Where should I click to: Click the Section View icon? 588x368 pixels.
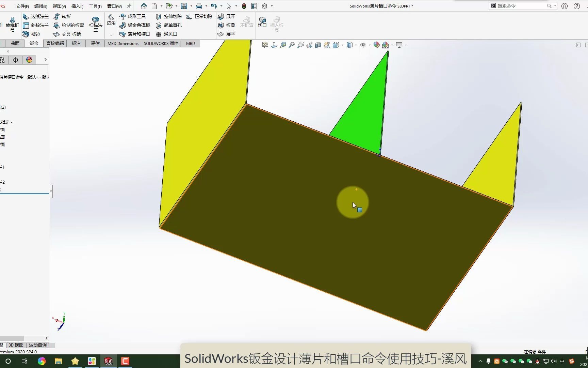coord(318,45)
